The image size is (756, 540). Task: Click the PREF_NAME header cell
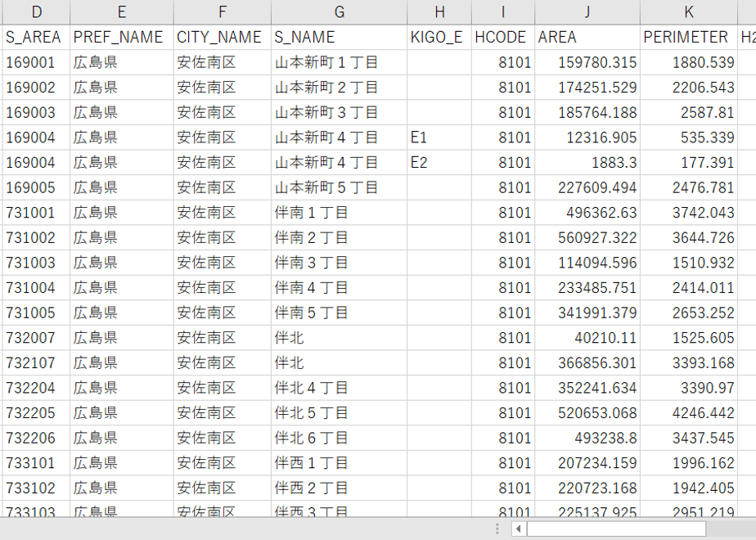point(121,37)
